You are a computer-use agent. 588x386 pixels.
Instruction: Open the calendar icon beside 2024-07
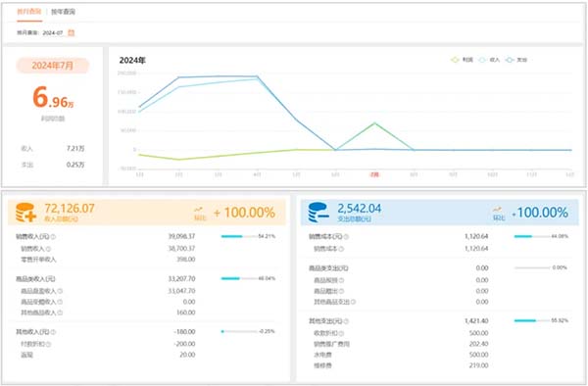[x=71, y=32]
